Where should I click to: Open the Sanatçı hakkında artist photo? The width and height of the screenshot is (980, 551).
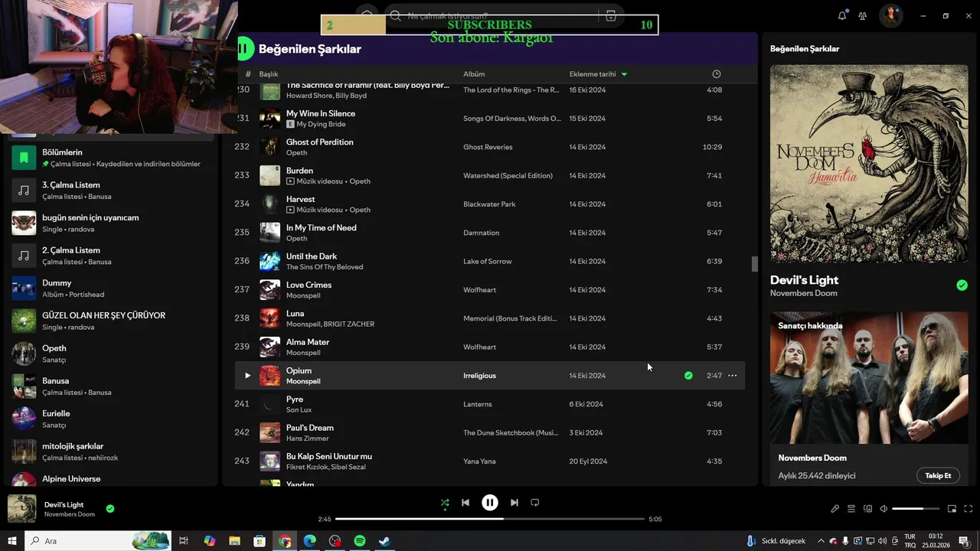point(869,378)
